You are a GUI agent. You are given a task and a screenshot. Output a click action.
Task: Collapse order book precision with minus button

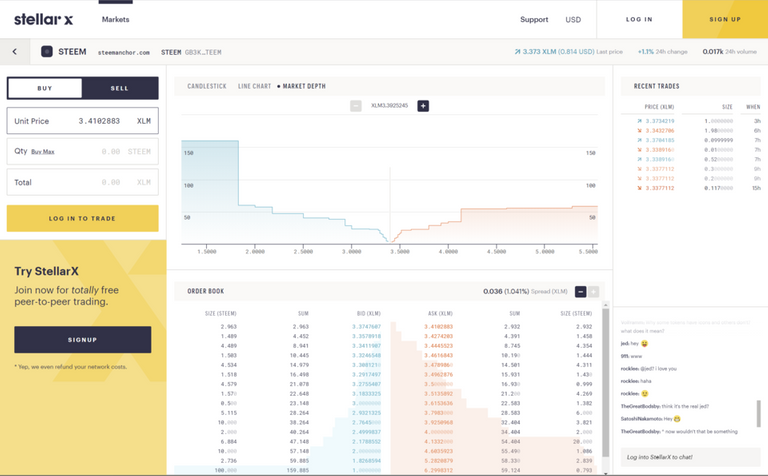580,291
